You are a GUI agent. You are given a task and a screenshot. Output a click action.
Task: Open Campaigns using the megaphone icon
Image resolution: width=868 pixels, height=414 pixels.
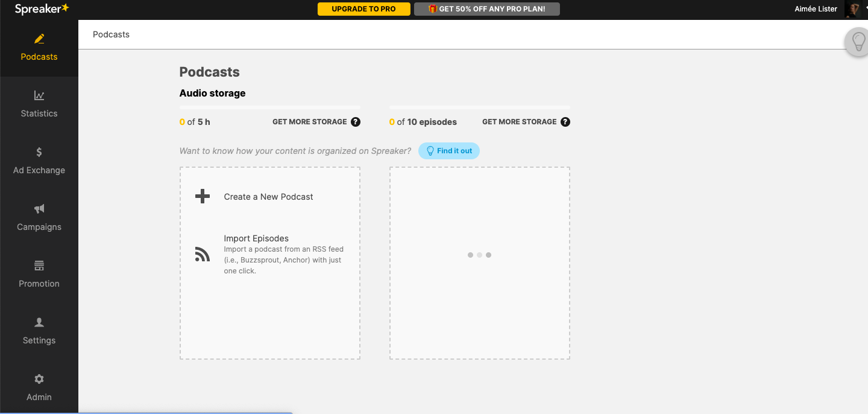click(x=39, y=208)
